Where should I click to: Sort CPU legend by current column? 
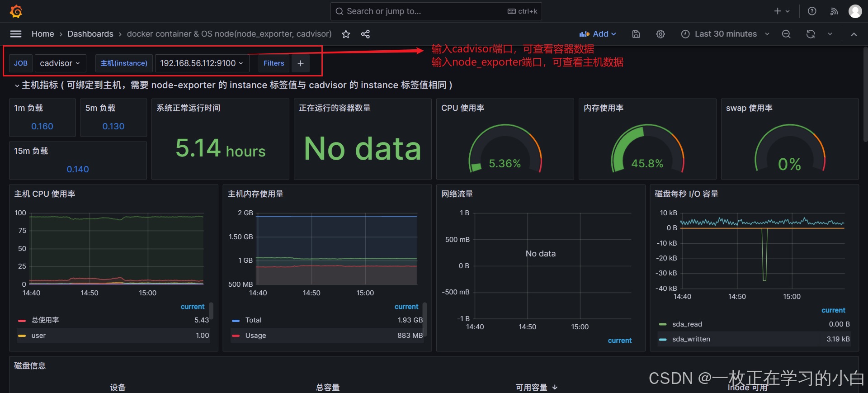[193, 307]
